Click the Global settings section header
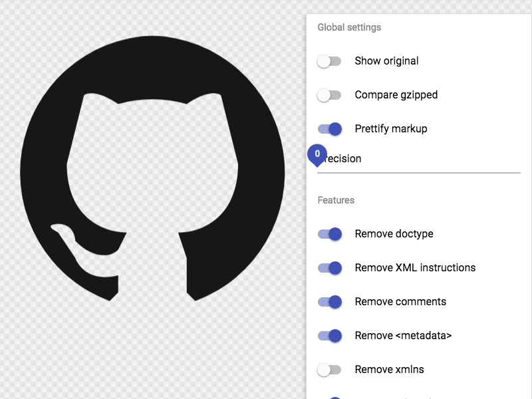Screen dimensions: 532x399 (x=348, y=27)
